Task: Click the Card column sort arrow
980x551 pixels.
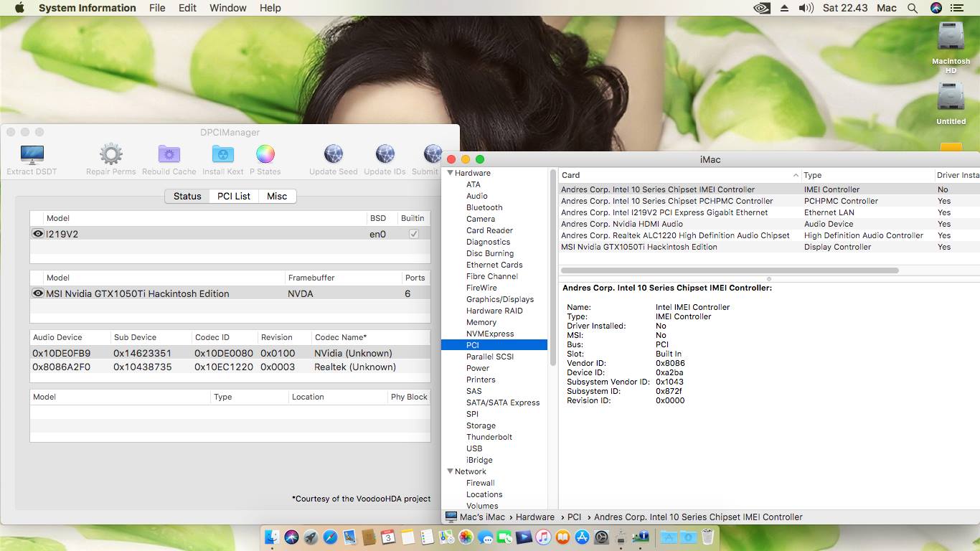Action: [x=796, y=175]
